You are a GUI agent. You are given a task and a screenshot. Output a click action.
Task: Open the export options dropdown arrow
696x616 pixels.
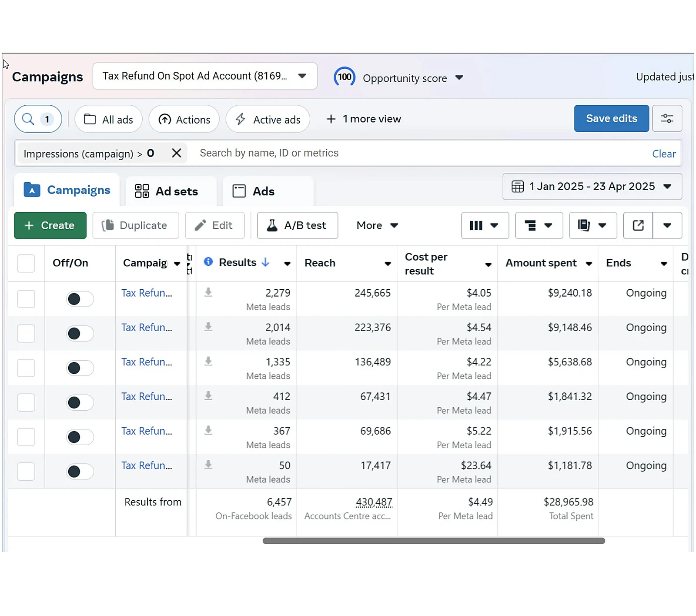pos(667,225)
